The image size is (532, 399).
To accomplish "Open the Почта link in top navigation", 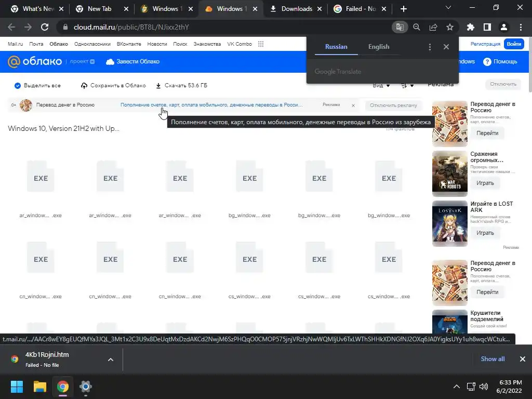I will pos(36,44).
